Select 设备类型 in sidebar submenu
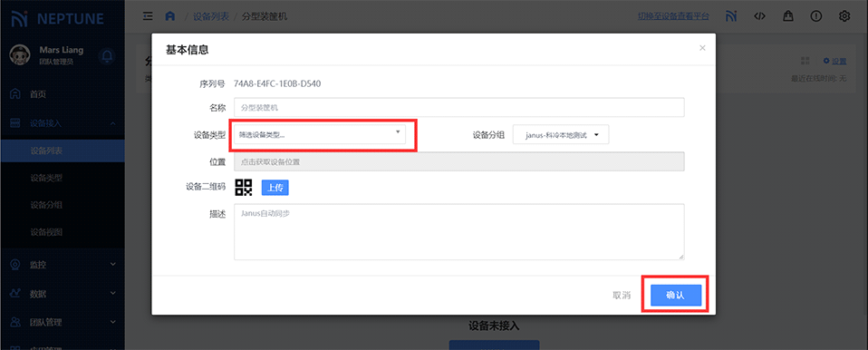This screenshot has width=868, height=350. [46, 178]
